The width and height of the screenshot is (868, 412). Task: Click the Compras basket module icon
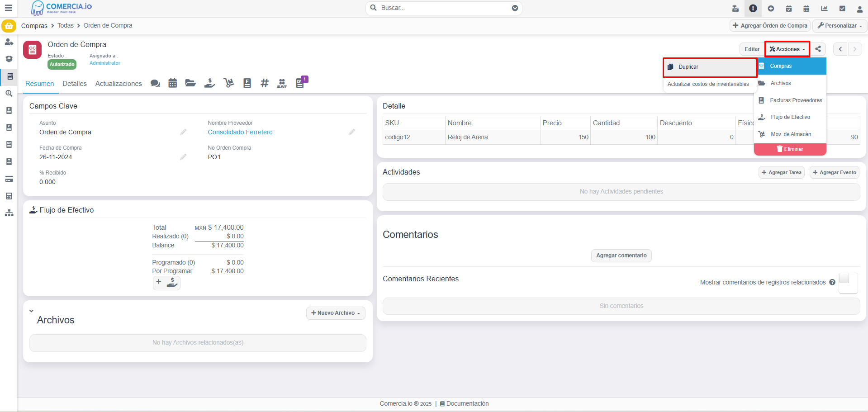pyautogui.click(x=9, y=26)
